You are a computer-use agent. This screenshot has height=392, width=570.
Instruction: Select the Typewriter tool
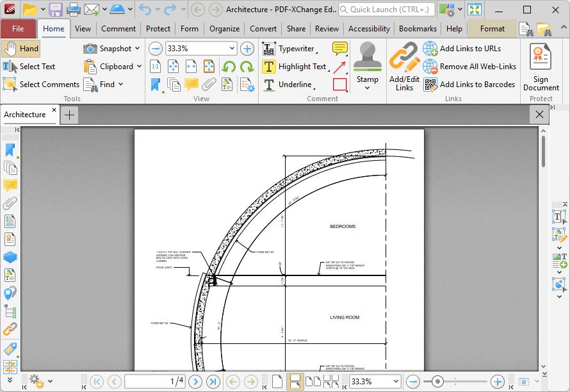point(289,49)
